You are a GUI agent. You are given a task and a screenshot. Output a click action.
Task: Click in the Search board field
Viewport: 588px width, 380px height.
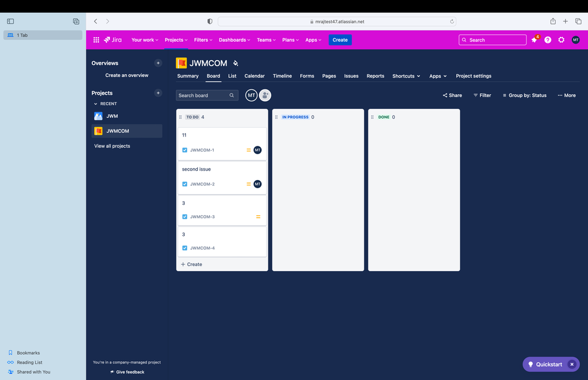[207, 95]
